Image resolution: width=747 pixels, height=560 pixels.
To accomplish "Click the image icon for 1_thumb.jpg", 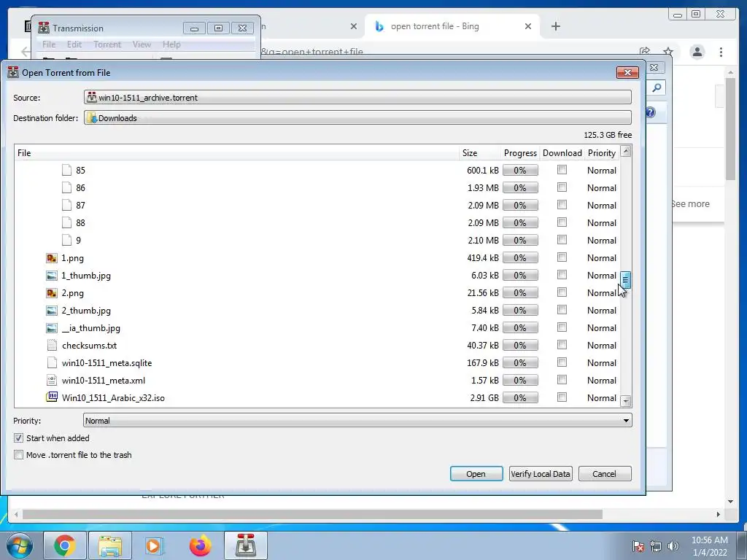I will 52,275.
